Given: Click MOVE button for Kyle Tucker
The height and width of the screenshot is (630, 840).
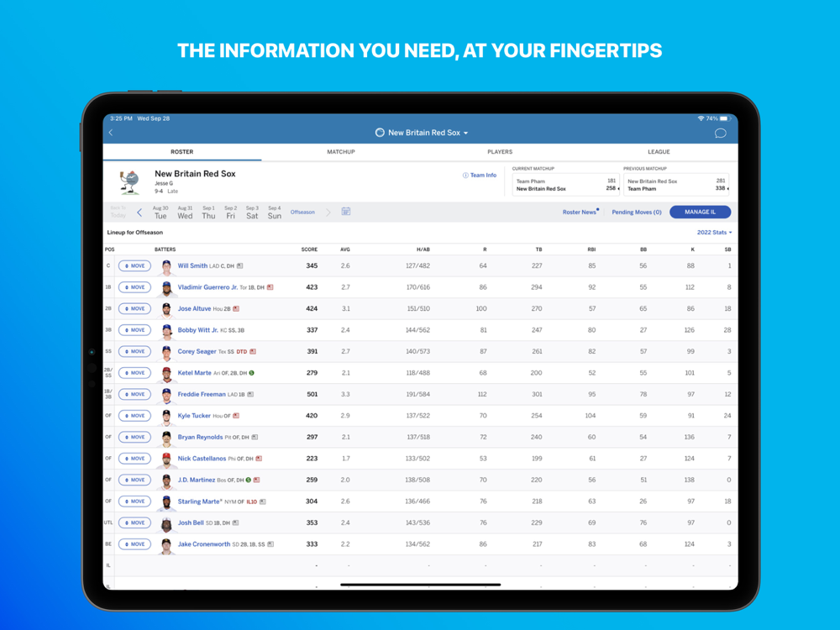Looking at the screenshot, I should point(135,416).
